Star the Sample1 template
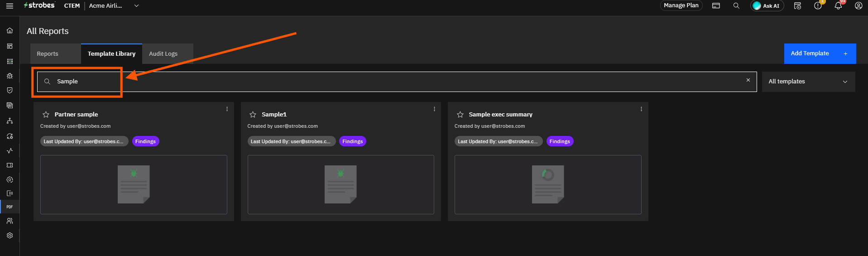The width and height of the screenshot is (868, 256). point(253,115)
